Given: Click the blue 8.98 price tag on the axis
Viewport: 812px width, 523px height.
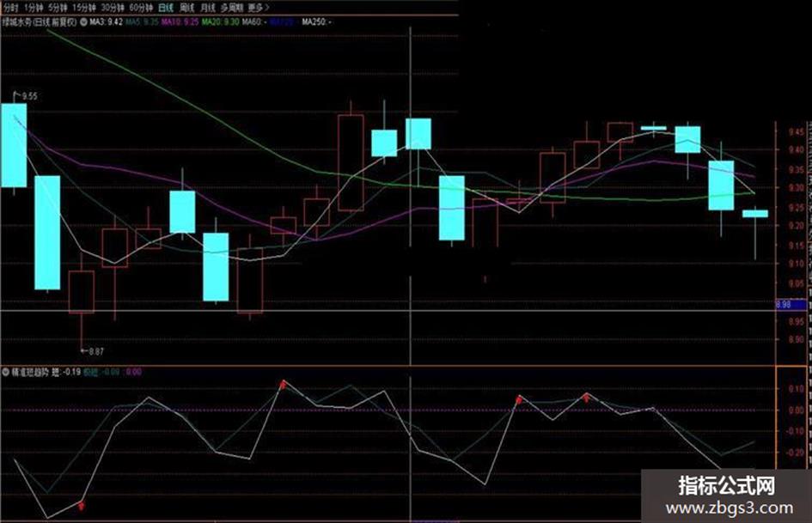Looking at the screenshot, I should click(791, 305).
